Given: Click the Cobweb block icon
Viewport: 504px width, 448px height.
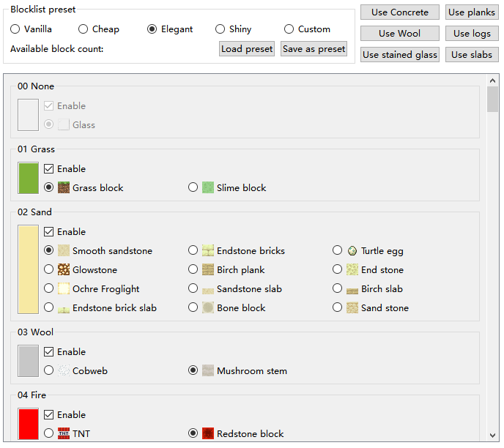Looking at the screenshot, I should 64,370.
